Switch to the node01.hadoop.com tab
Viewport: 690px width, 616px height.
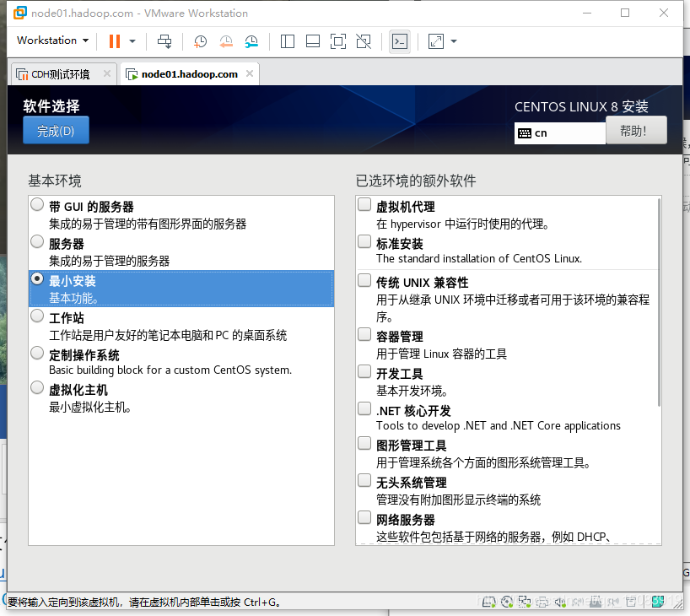pos(190,74)
